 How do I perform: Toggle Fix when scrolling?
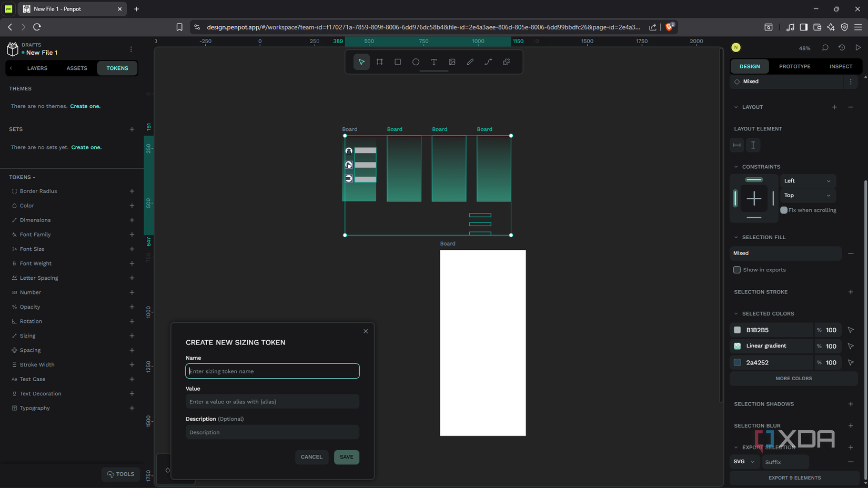[784, 210]
